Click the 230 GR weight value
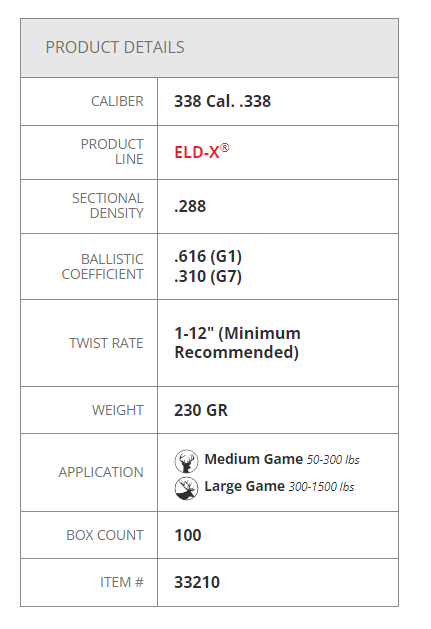Viewport: 431px width, 629px height. point(201,410)
